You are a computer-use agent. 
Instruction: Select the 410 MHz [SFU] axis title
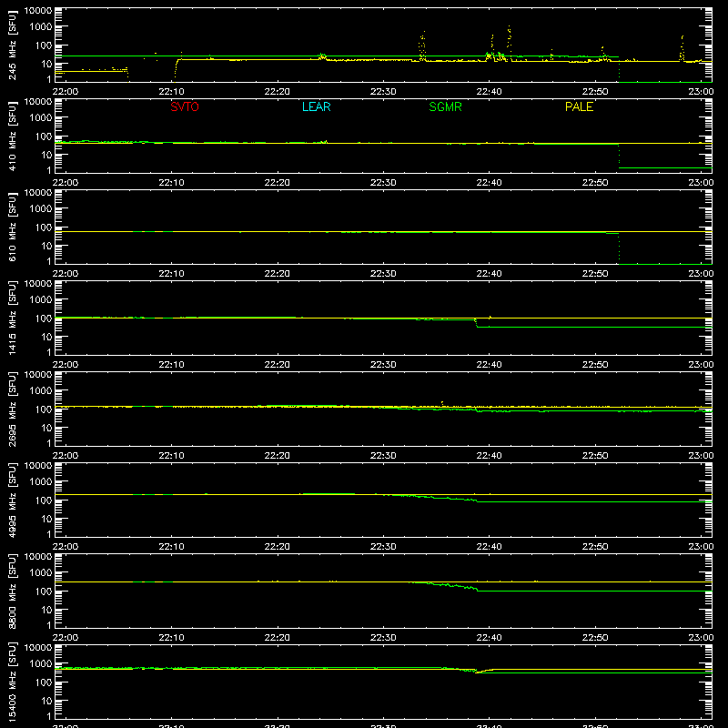(13, 136)
